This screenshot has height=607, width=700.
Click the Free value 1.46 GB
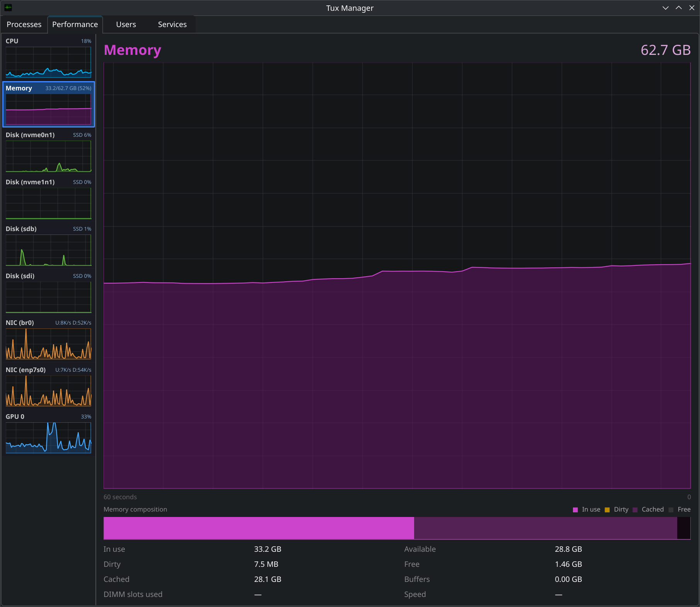coord(568,564)
